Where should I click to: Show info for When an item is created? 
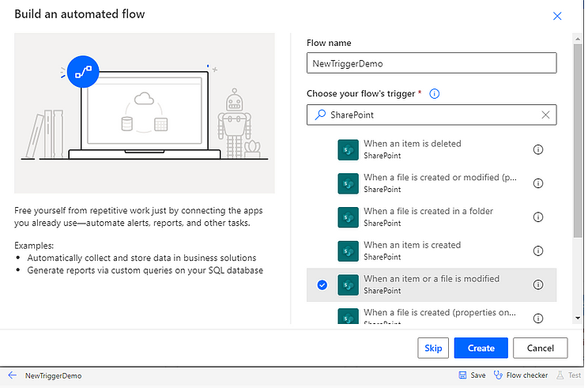[538, 251]
